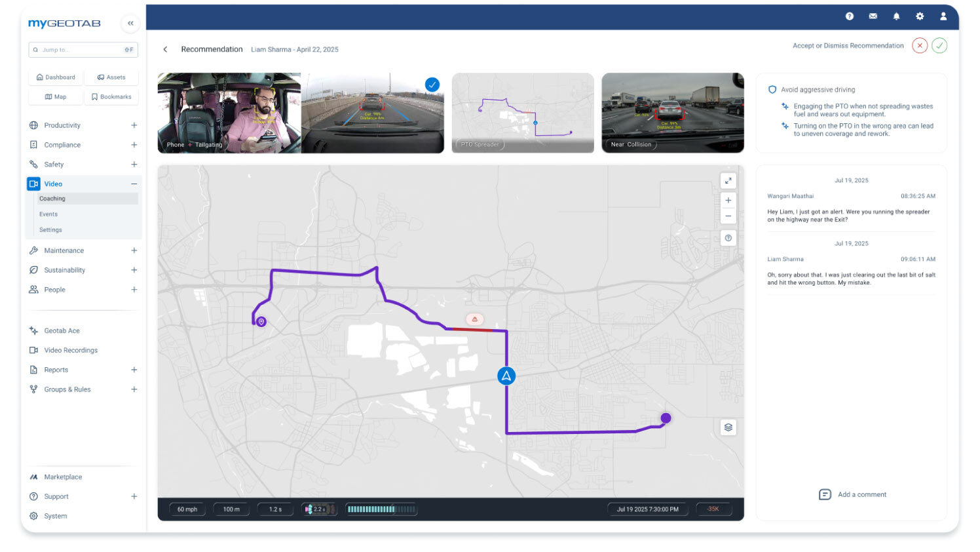Accept the recommendation with the green checkmark

[939, 45]
